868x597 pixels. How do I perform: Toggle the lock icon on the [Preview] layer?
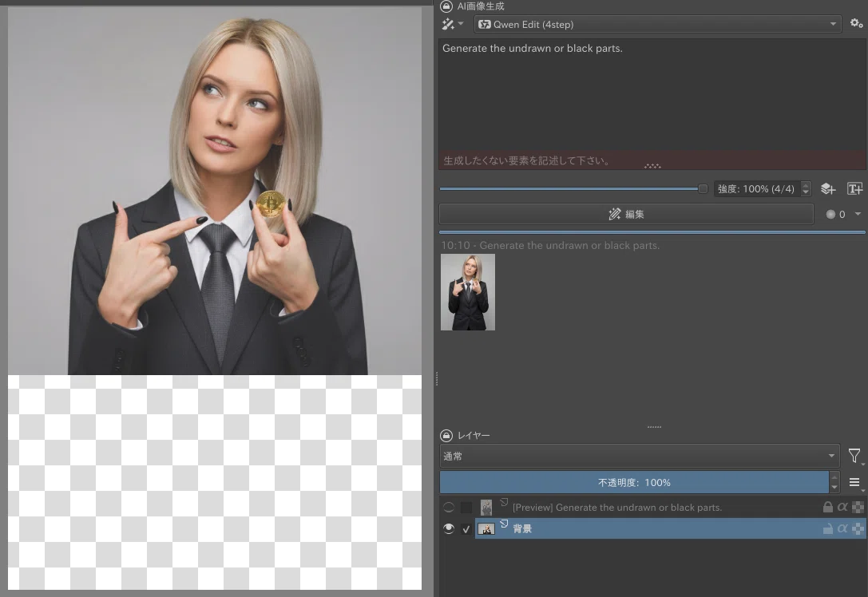coord(827,507)
